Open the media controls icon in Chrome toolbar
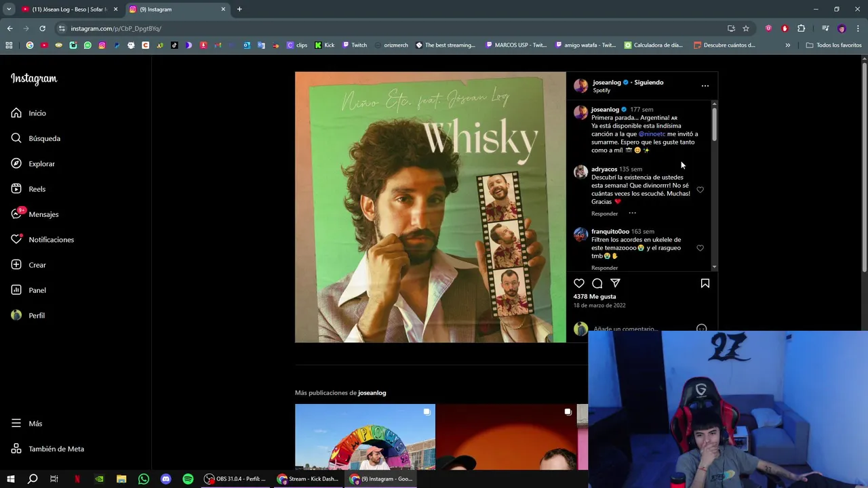This screenshot has height=488, width=868. (x=825, y=28)
